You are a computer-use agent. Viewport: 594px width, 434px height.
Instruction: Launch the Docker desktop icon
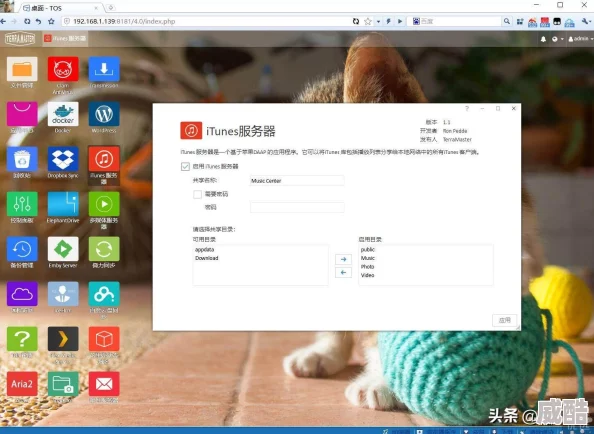[63, 114]
